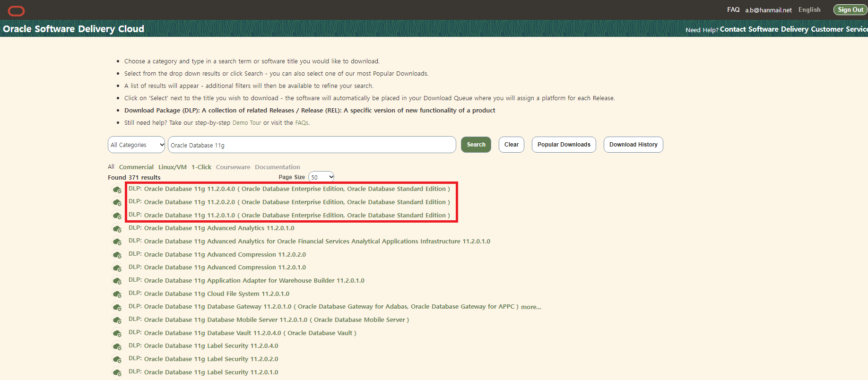Click the 'Found 371 results' text
The image size is (868, 380).
tap(134, 177)
